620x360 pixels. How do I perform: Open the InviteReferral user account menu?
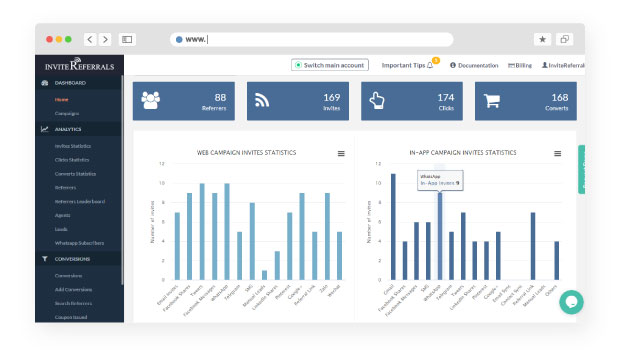pos(563,65)
